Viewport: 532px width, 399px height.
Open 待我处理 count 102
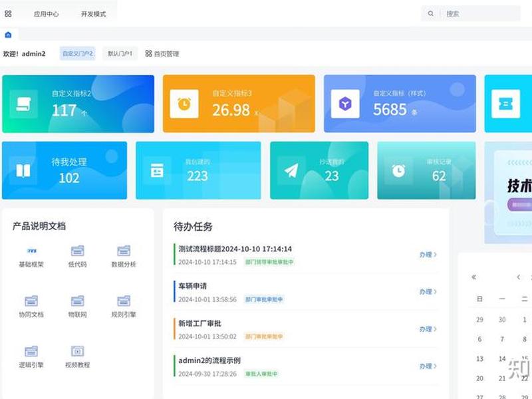pyautogui.click(x=69, y=178)
